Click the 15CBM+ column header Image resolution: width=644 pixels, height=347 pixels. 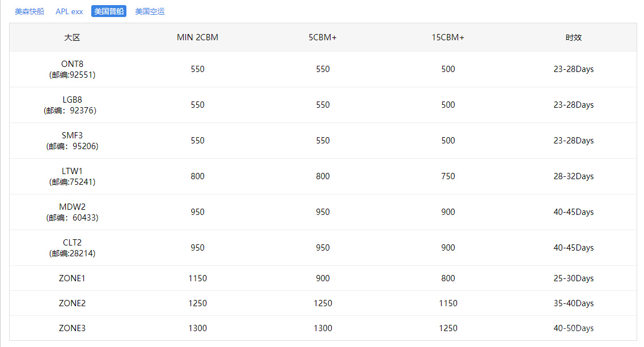[448, 37]
